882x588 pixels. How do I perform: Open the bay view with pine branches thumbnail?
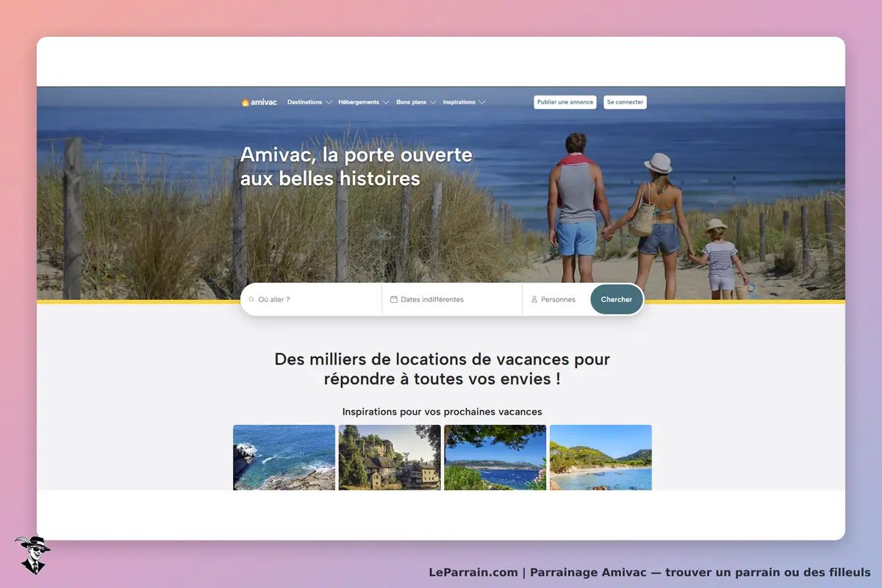point(495,457)
